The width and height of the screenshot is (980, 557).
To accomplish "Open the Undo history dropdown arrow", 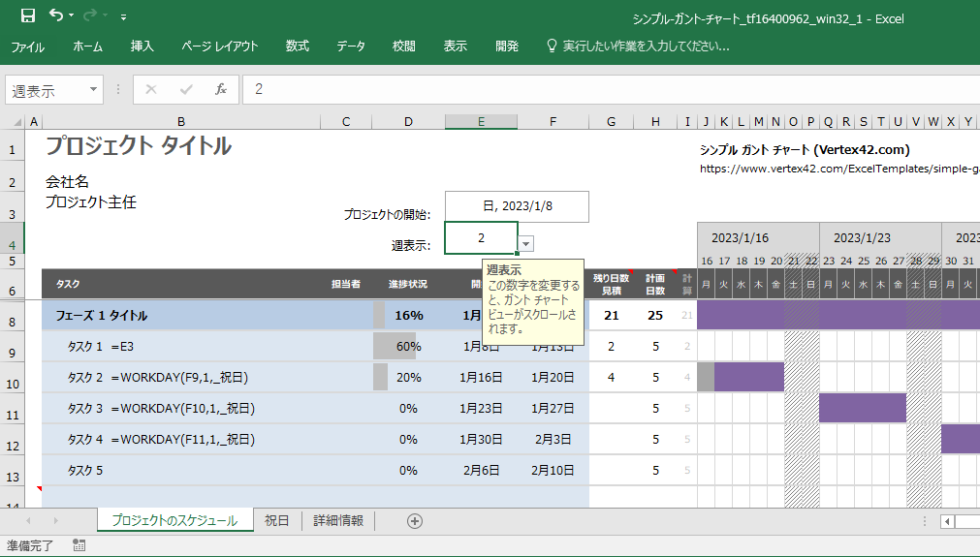I will click(x=72, y=15).
